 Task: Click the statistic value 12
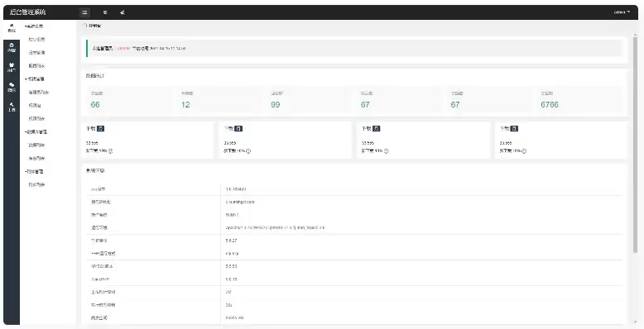185,105
